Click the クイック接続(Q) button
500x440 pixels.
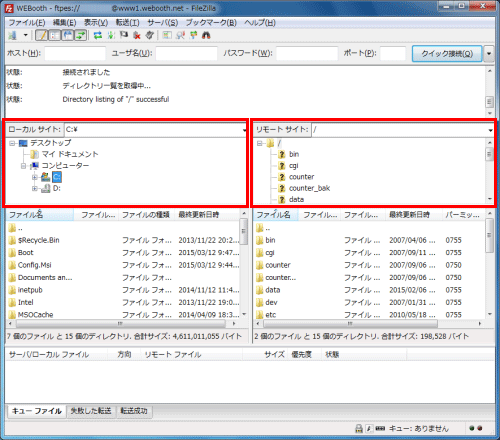point(447,54)
